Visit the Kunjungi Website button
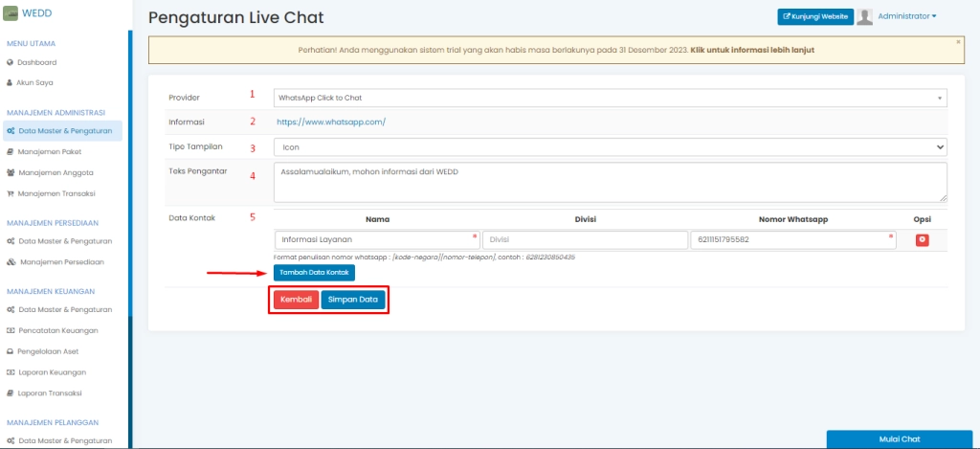This screenshot has height=449, width=980. pyautogui.click(x=813, y=16)
